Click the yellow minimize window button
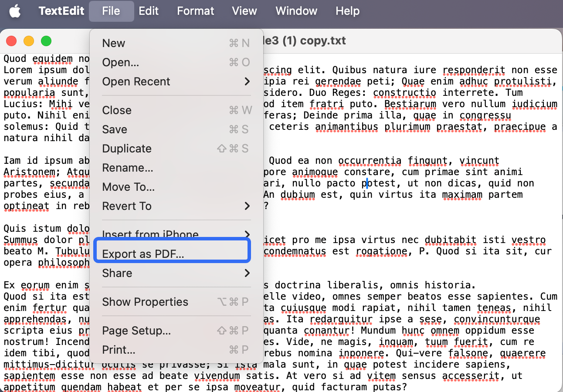 click(x=29, y=41)
